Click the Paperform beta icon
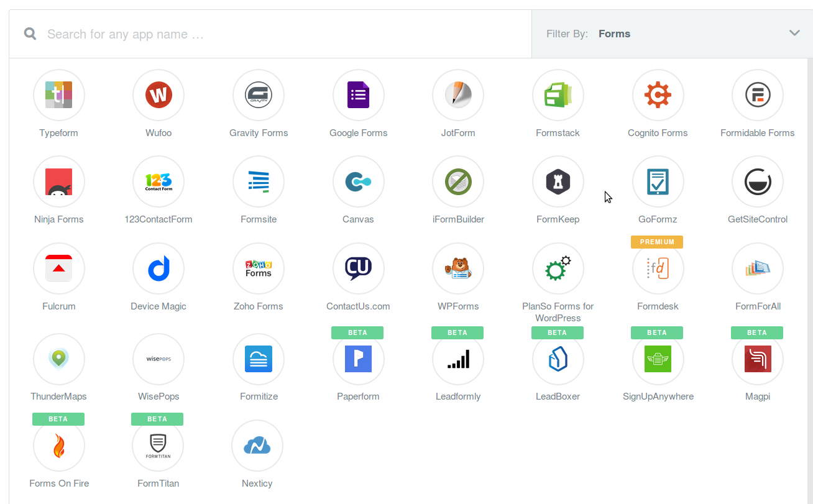The width and height of the screenshot is (813, 504). click(x=359, y=359)
